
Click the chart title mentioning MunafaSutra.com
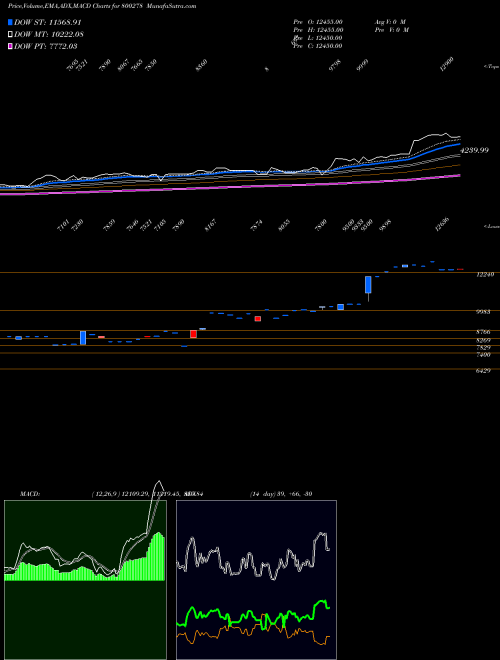pyautogui.click(x=102, y=6)
